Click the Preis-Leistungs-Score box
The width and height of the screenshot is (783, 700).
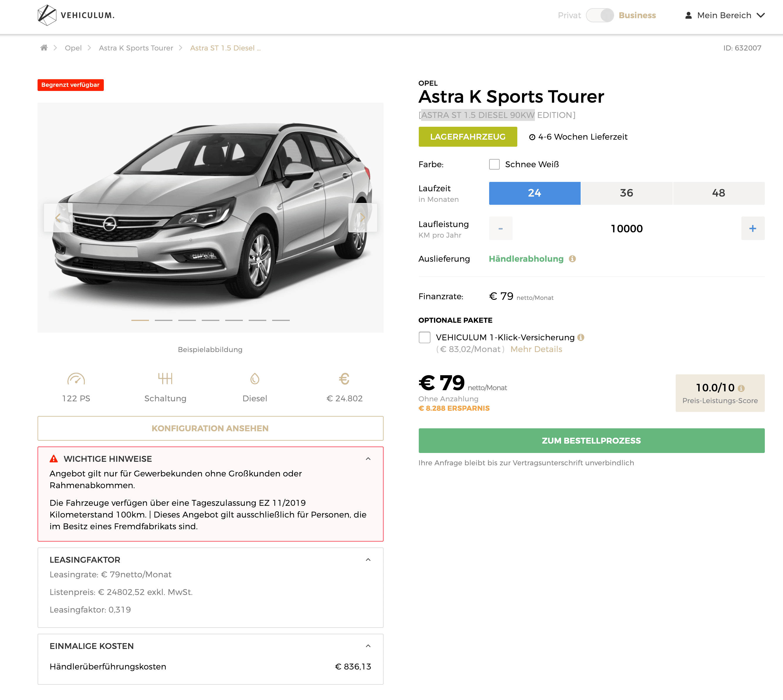[x=720, y=393]
